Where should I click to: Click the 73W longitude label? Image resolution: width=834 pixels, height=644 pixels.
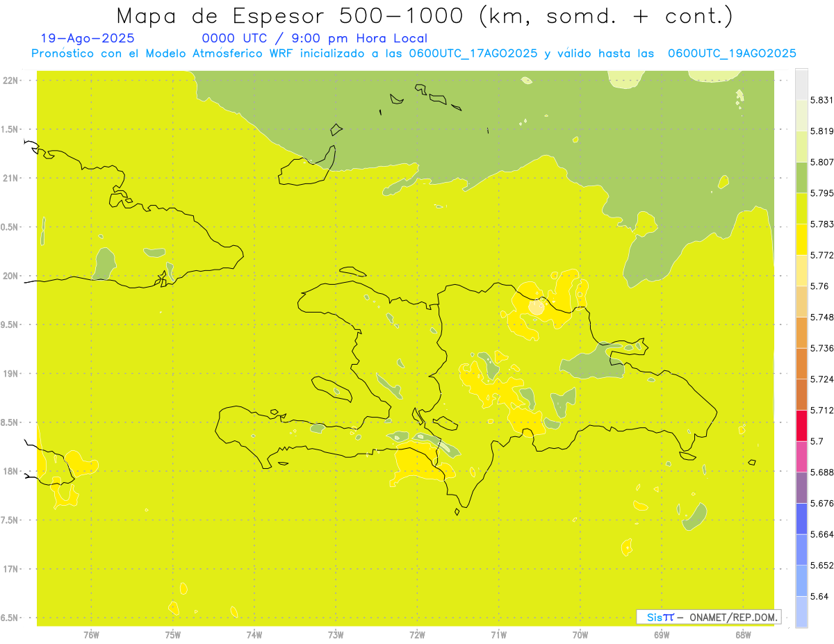(336, 634)
